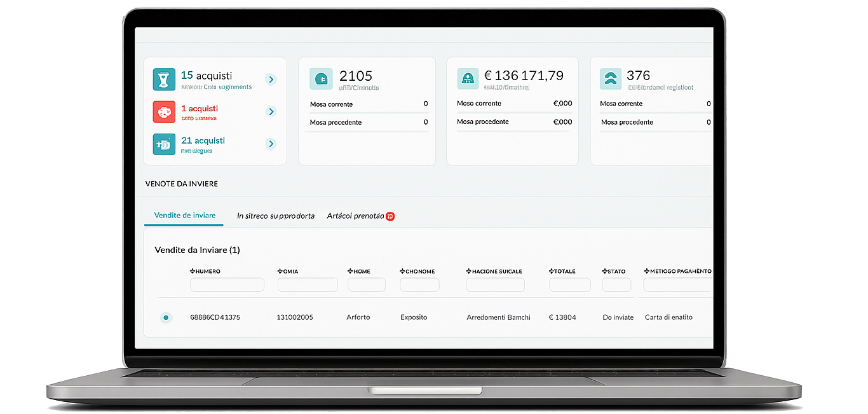The height and width of the screenshot is (414, 868).
Task: Open the In sitreco su pprodorta tab
Action: point(276,216)
